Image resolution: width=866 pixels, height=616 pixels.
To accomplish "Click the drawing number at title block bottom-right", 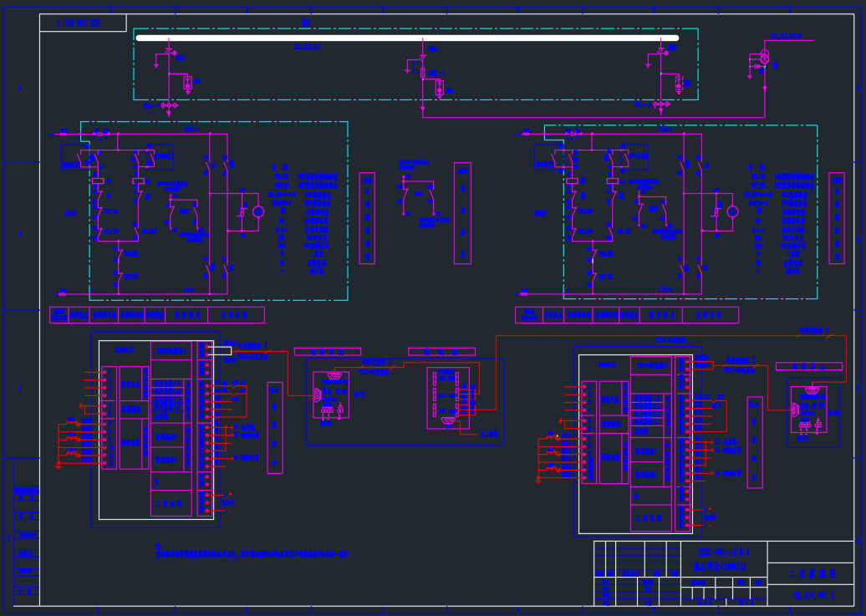I will tap(813, 595).
